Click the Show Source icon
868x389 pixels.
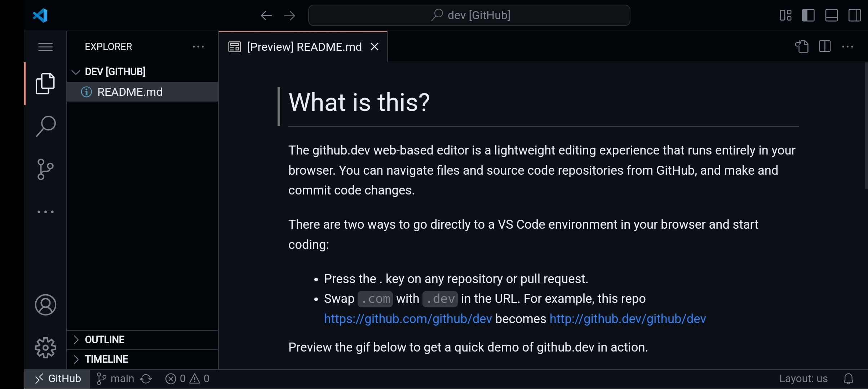tap(802, 46)
